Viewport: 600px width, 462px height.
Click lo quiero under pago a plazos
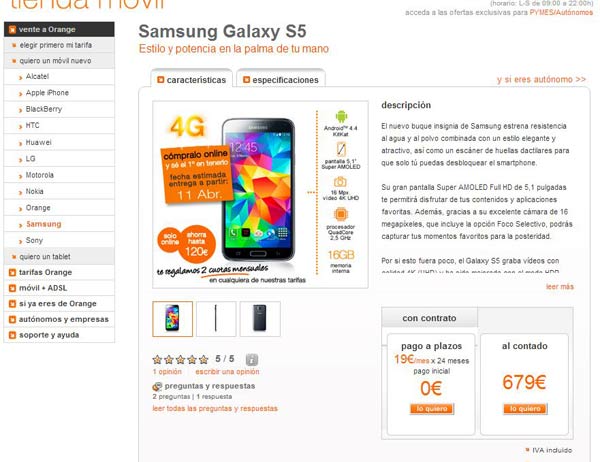[432, 409]
